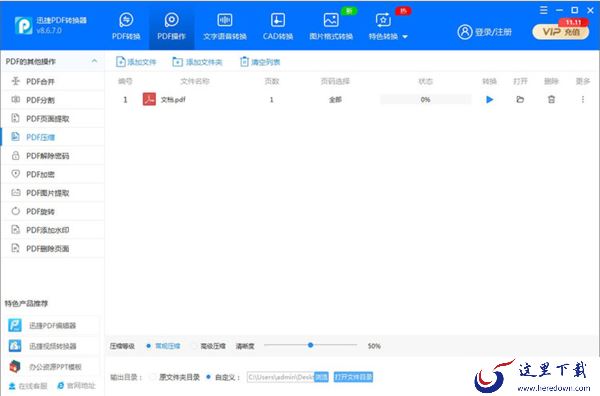The image size is (600, 396).
Task: Click 清空列表 to clear the list
Action: 260,62
